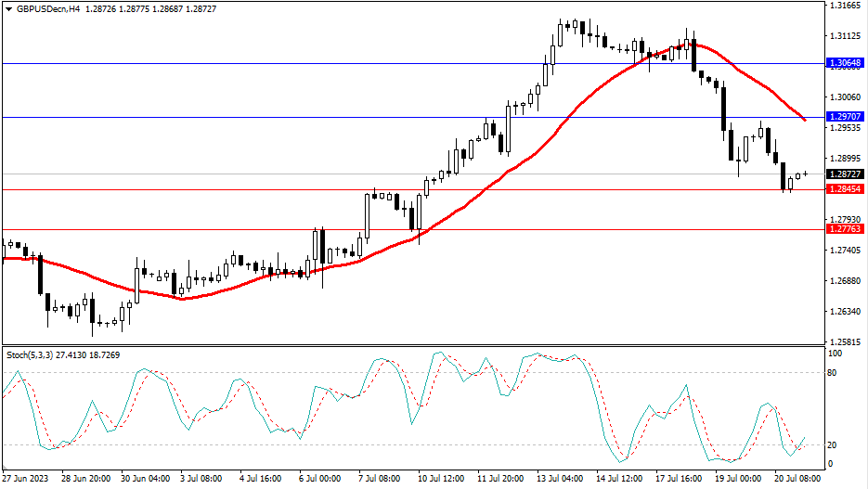
Task: Click the 1.25815 bottom price scale value
Action: pos(845,341)
